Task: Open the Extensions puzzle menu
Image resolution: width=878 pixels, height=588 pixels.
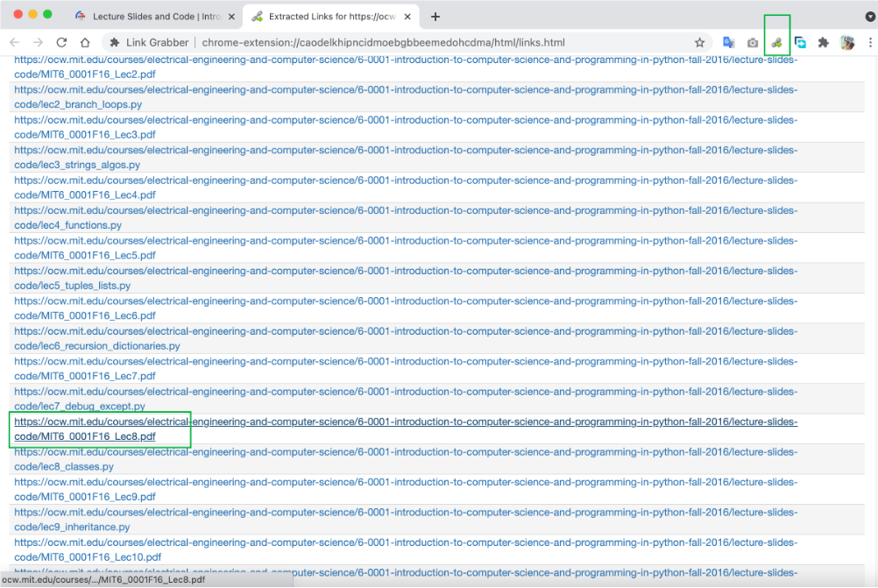Action: point(823,43)
